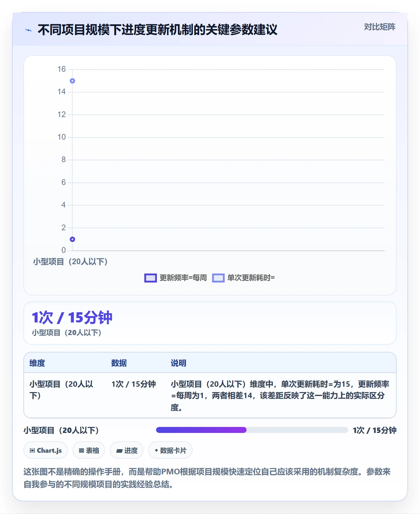Screen dimensions: 420x514
Task: Toggle the 更新频率=每周 legend swatch
Action: (x=150, y=278)
